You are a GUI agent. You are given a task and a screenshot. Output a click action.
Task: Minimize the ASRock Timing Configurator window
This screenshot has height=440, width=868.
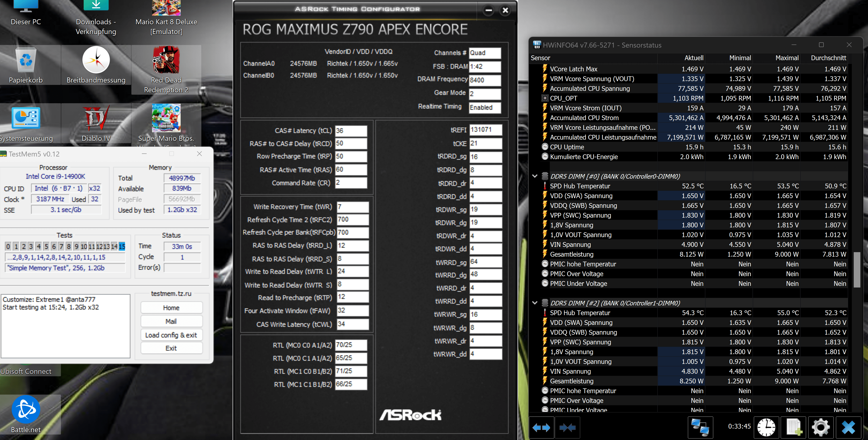[489, 10]
